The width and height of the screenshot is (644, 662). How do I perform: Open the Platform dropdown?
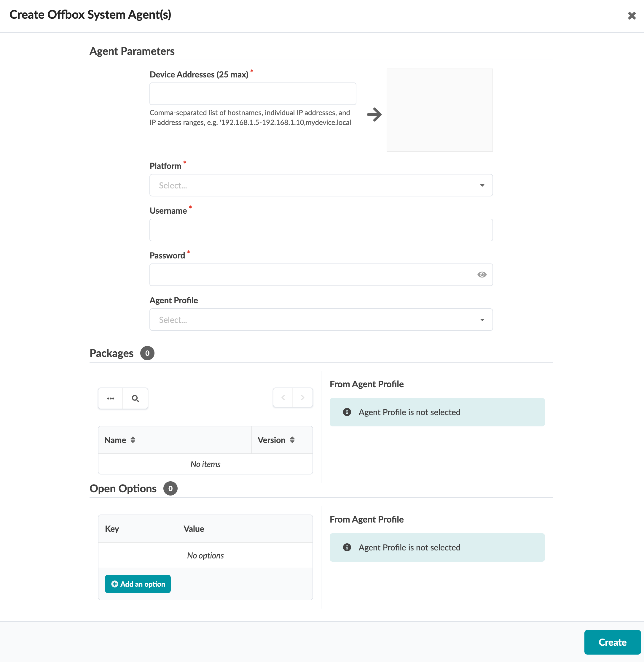[321, 185]
